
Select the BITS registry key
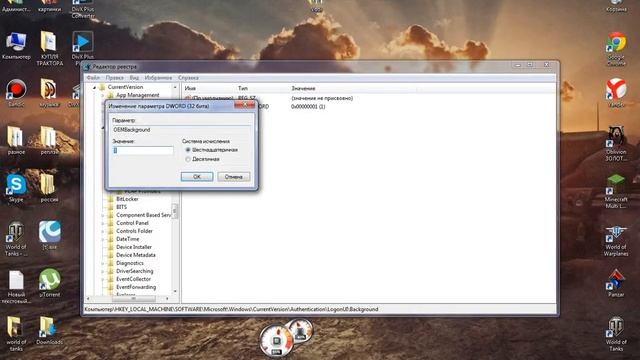click(x=121, y=207)
